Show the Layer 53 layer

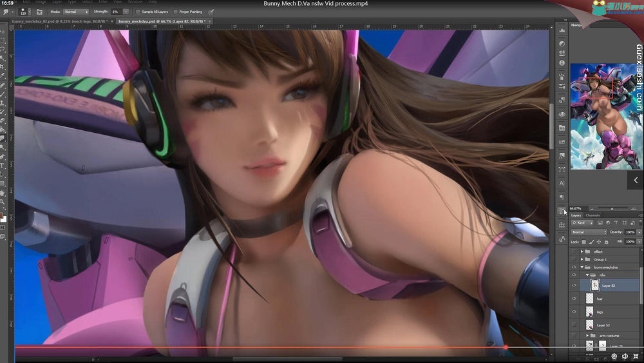pyautogui.click(x=574, y=325)
